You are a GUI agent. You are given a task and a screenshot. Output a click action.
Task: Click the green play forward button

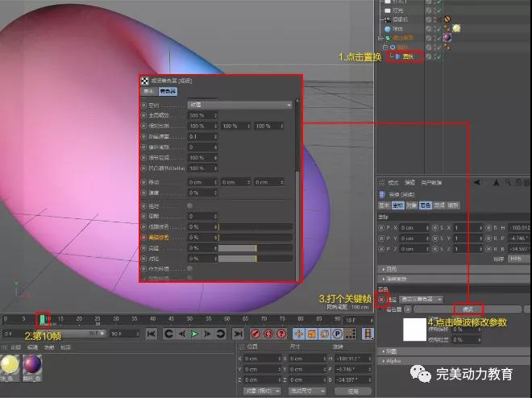(x=194, y=334)
